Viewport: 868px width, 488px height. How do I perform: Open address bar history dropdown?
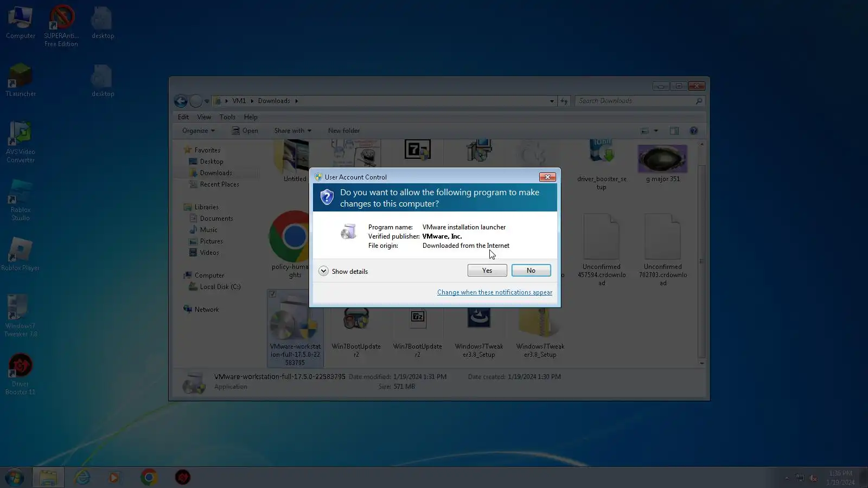552,101
